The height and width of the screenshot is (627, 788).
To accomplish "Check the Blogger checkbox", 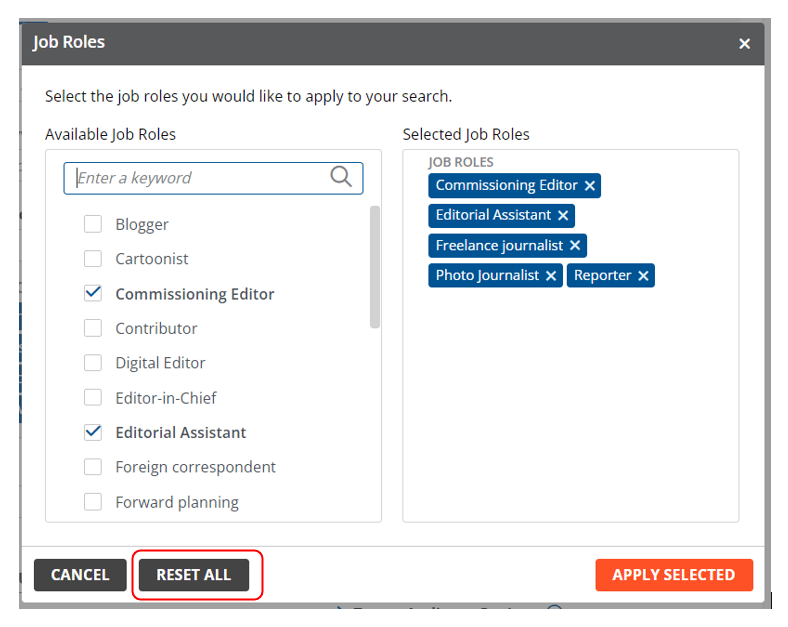I will point(93,224).
